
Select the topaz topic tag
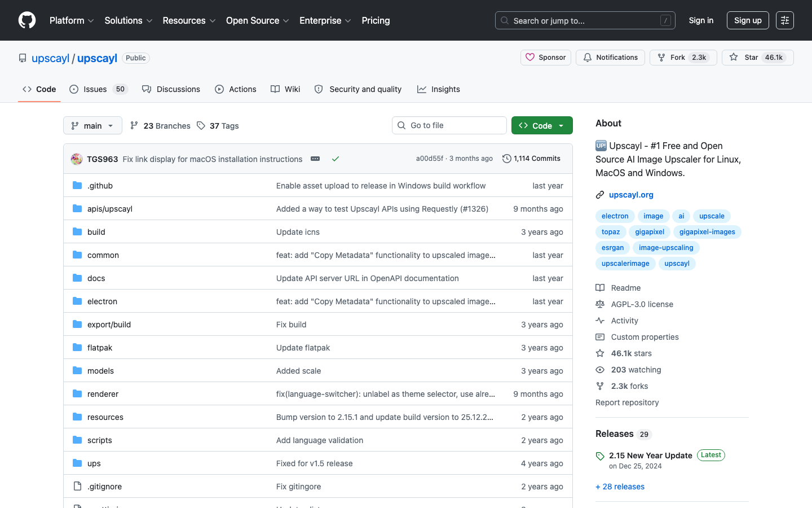(611, 232)
